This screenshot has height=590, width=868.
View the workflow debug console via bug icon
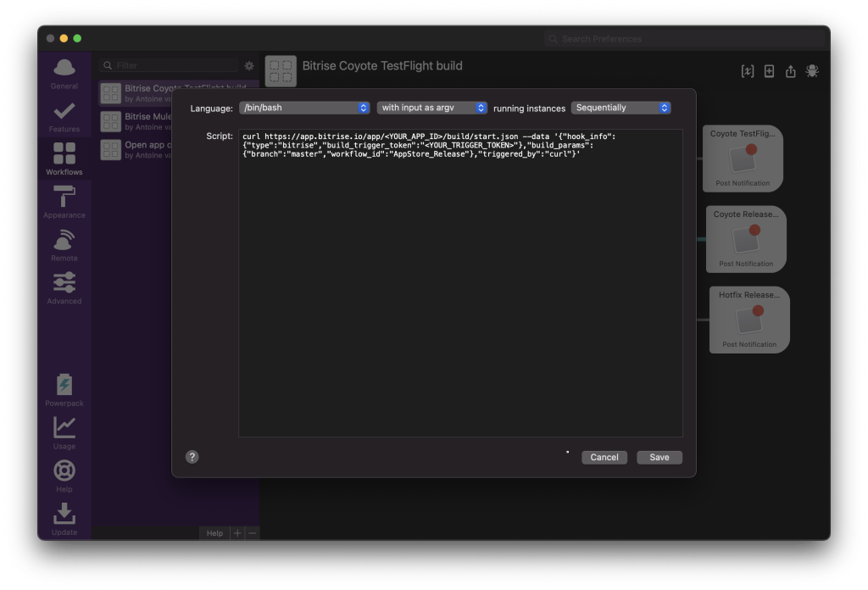pyautogui.click(x=812, y=71)
